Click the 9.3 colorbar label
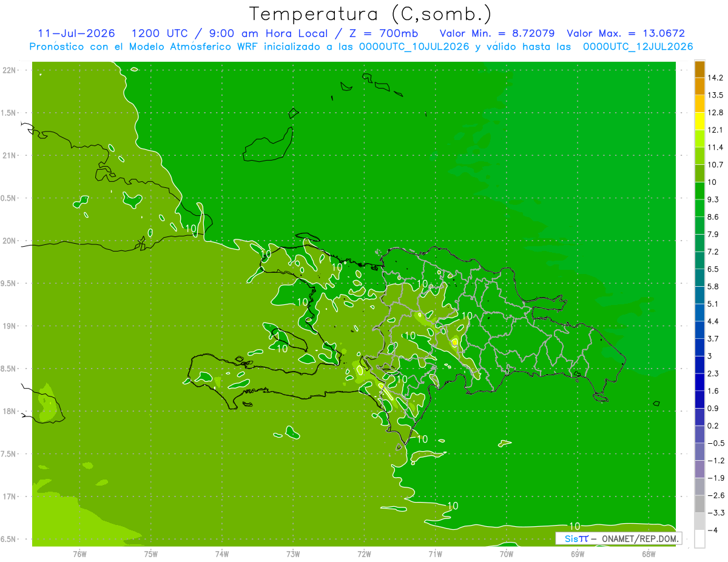This screenshot has height=562, width=728. 713,199
